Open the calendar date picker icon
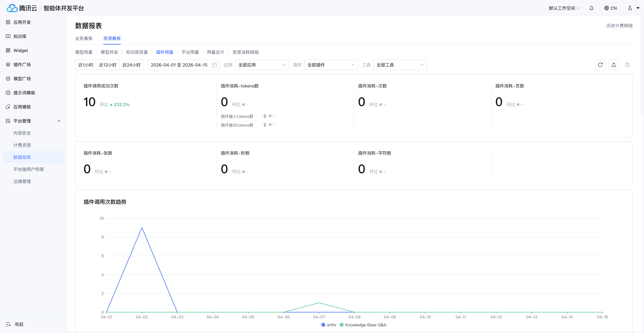 [214, 65]
